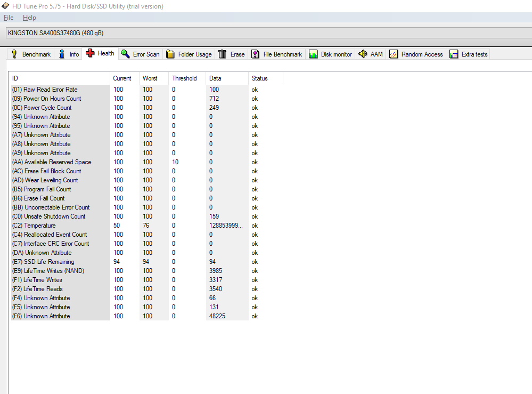Select the (DA) Unknown Attribute row
The width and height of the screenshot is (532, 394).
(146, 252)
